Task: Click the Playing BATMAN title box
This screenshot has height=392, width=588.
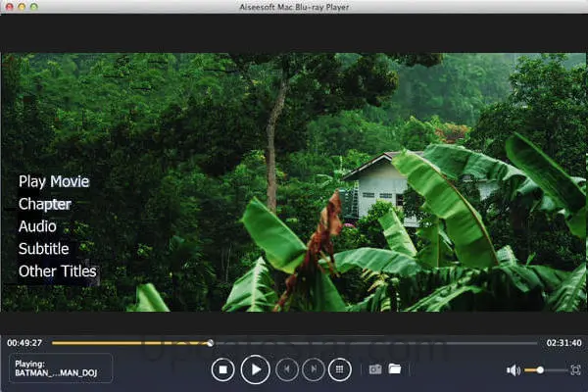Action: 59,369
